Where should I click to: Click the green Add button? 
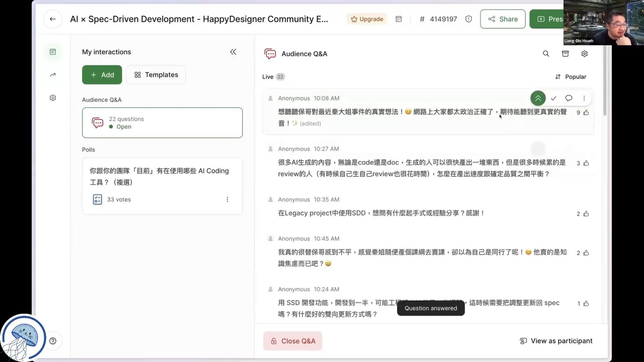pyautogui.click(x=102, y=75)
